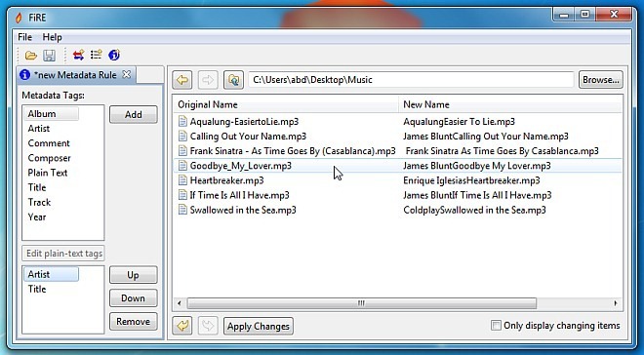Click New Name column header
The width and height of the screenshot is (644, 355).
[x=426, y=104]
